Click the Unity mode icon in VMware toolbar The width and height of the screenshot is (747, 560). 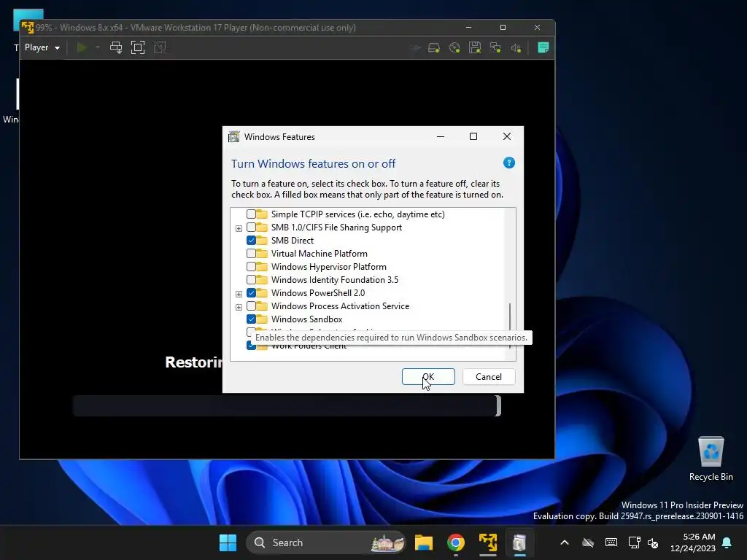click(160, 47)
